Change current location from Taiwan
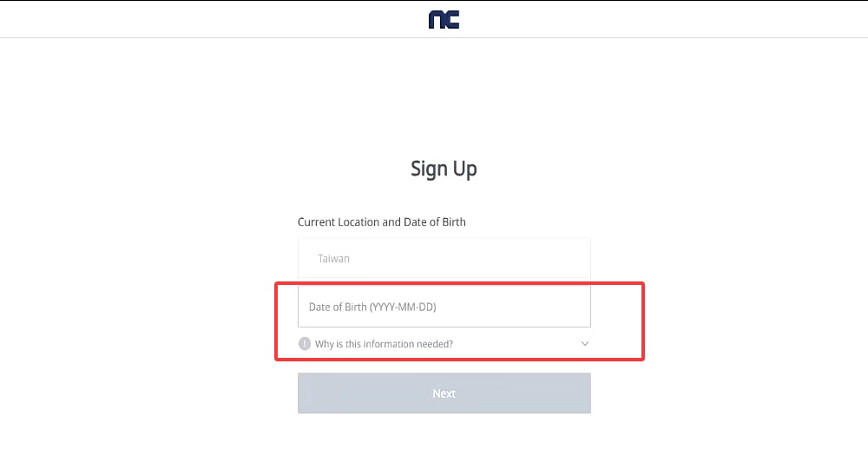 pyautogui.click(x=444, y=258)
